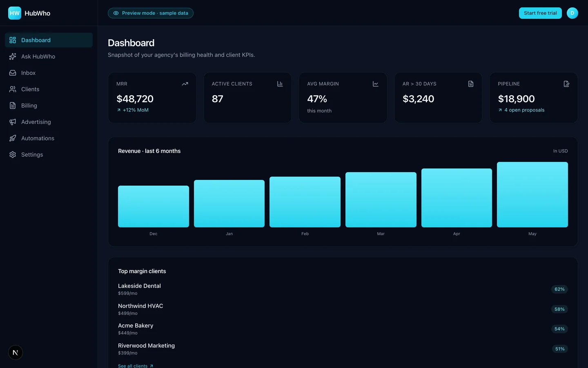Open Automations from sidebar

point(49,138)
